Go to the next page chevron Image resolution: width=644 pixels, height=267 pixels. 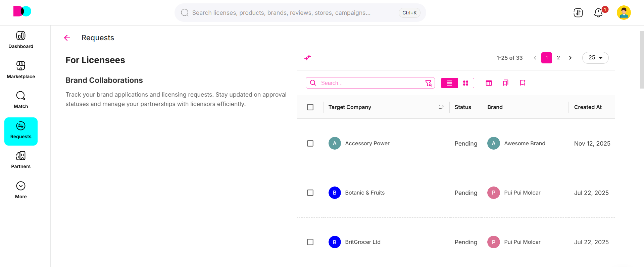tap(570, 58)
